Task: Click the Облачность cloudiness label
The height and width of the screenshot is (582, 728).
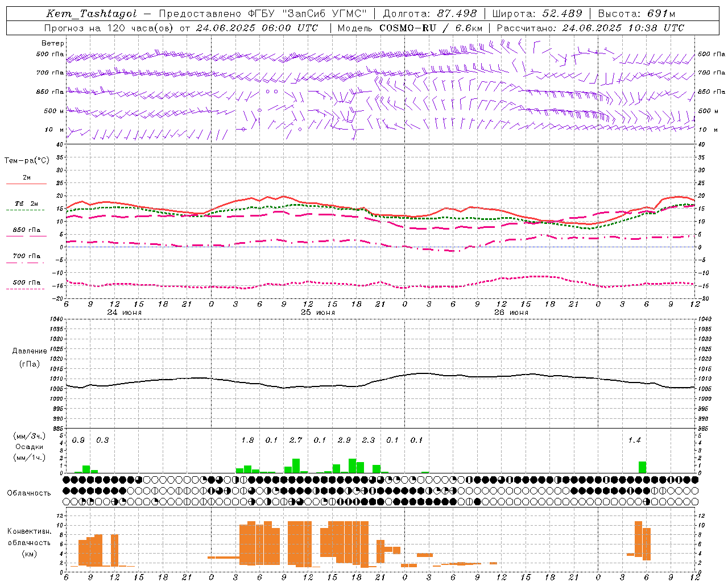Action: point(29,493)
